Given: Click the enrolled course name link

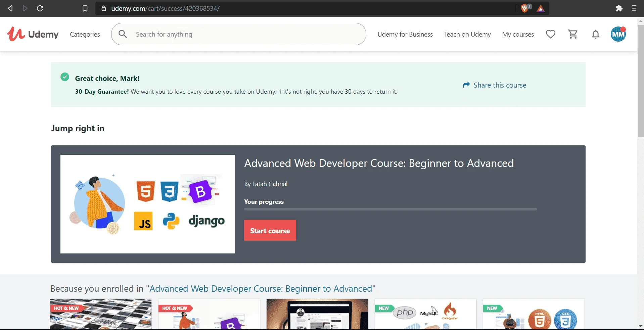Looking at the screenshot, I should pos(261,289).
